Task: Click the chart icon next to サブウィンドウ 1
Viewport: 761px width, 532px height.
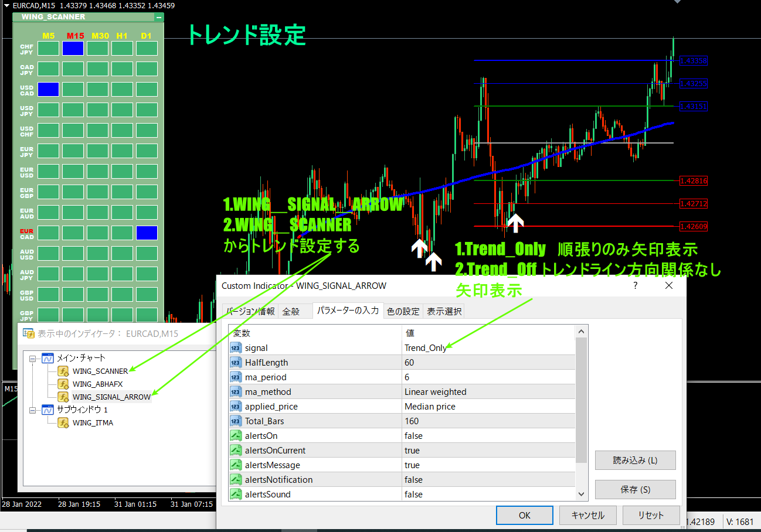Action: coord(47,410)
